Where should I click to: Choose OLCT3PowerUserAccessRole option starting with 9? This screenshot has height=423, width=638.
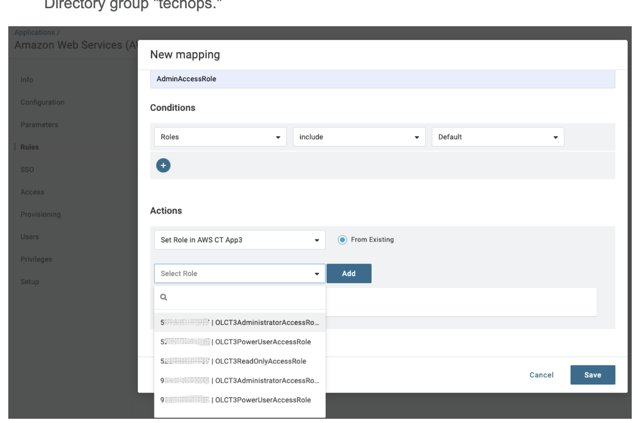(x=240, y=400)
